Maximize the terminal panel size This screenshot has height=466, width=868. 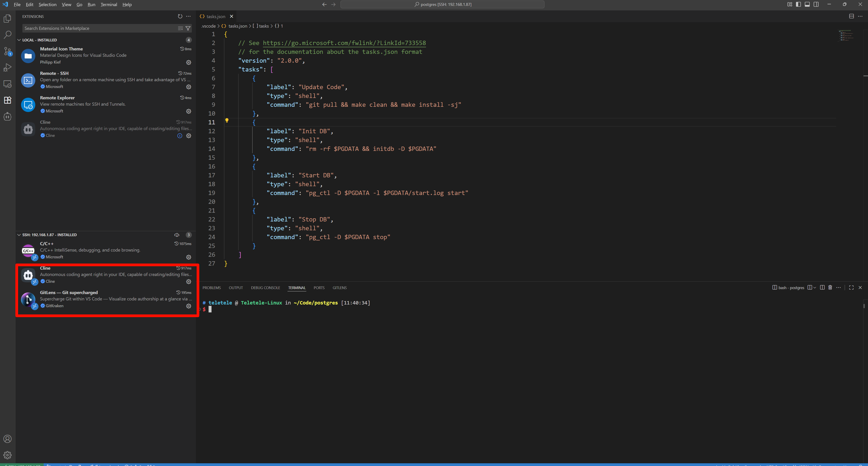[851, 288]
